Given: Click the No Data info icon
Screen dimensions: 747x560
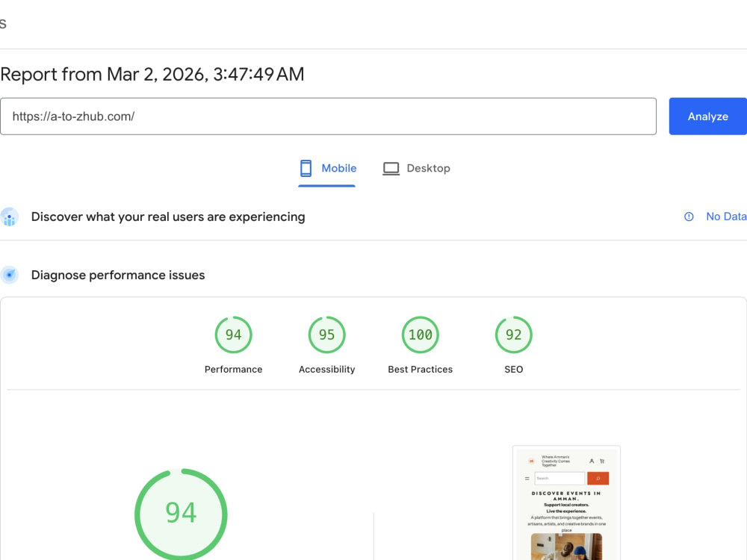Looking at the screenshot, I should pyautogui.click(x=689, y=217).
